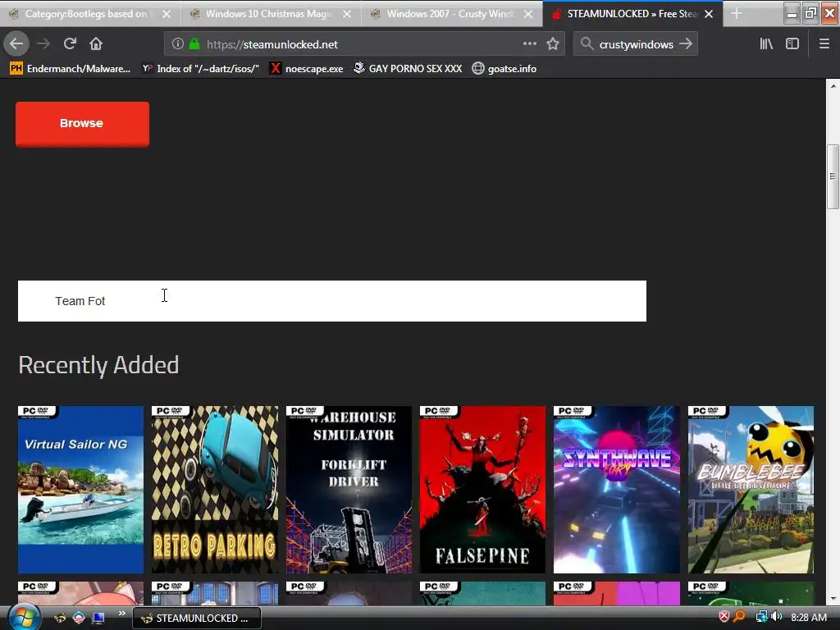Click the crustywindows search box

click(636, 44)
